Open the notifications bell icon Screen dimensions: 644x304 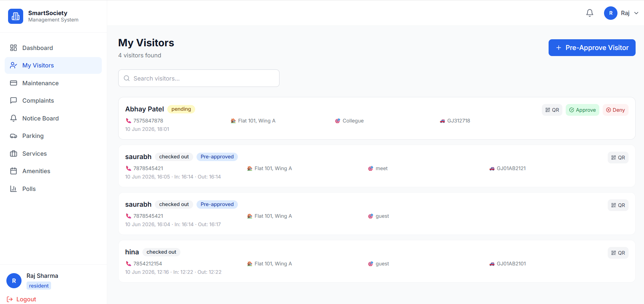coord(590,13)
